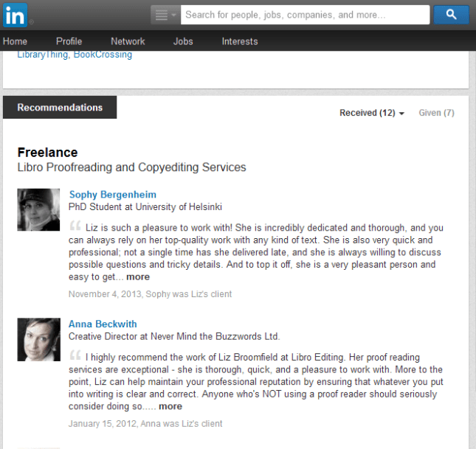Screen dimensions: 476x449
Task: Open the BookCrossing group link
Action: (103, 55)
